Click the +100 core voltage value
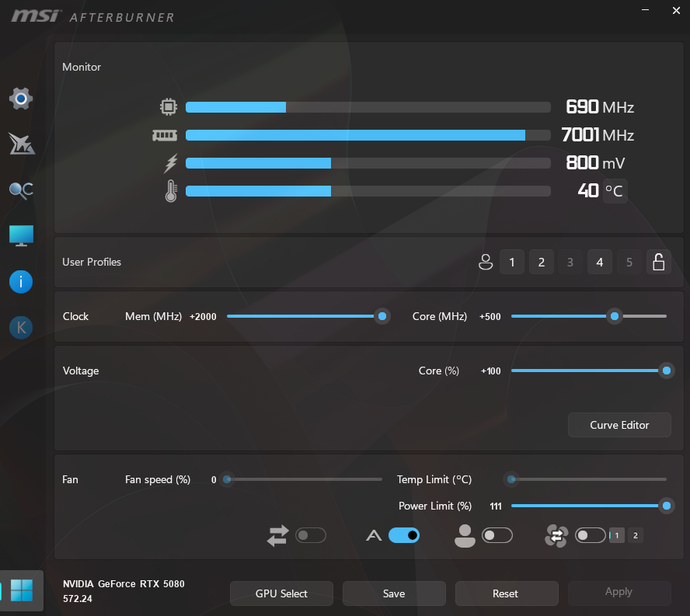 tap(490, 371)
